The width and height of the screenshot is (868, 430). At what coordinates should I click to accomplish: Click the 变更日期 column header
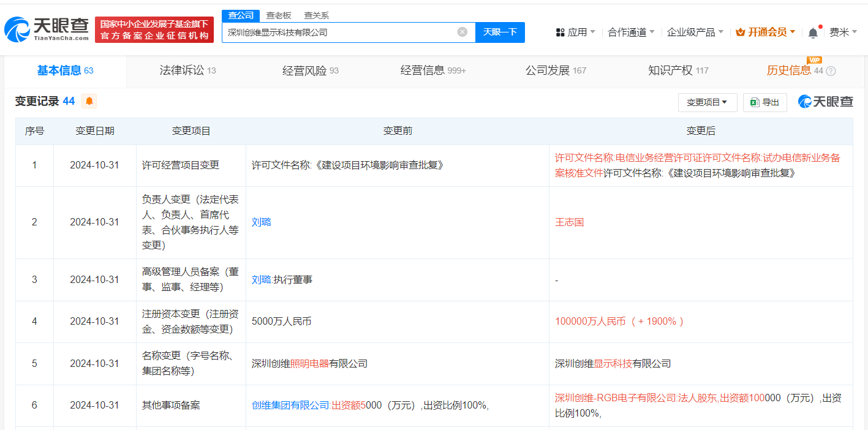95,131
